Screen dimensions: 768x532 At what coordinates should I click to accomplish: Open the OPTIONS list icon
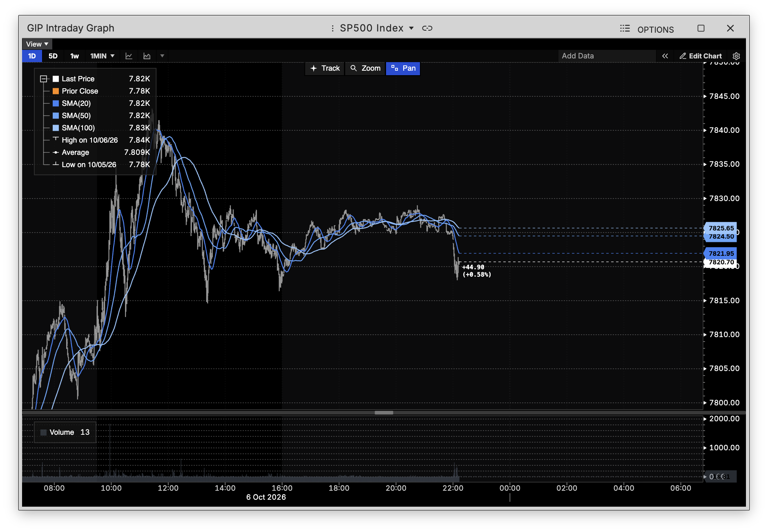click(x=625, y=29)
